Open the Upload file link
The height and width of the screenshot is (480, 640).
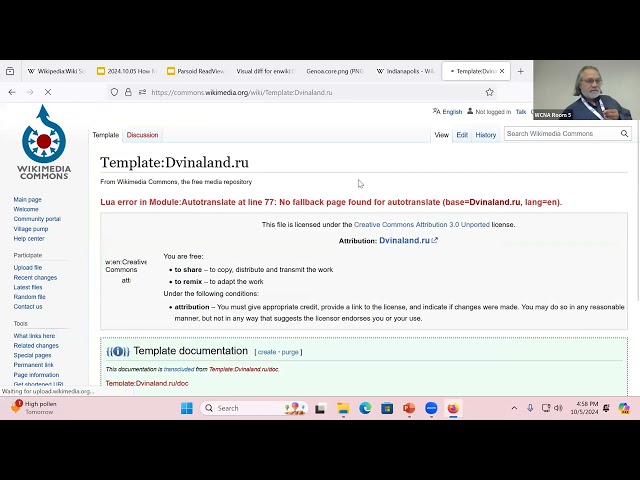pos(28,268)
